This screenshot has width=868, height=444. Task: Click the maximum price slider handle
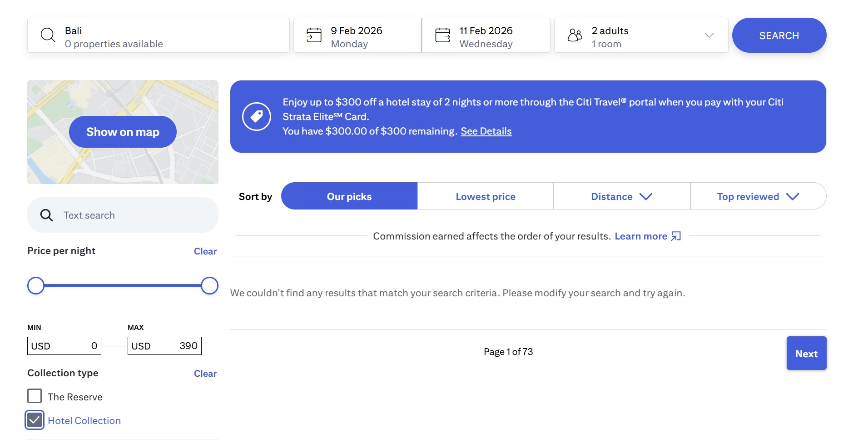click(209, 286)
